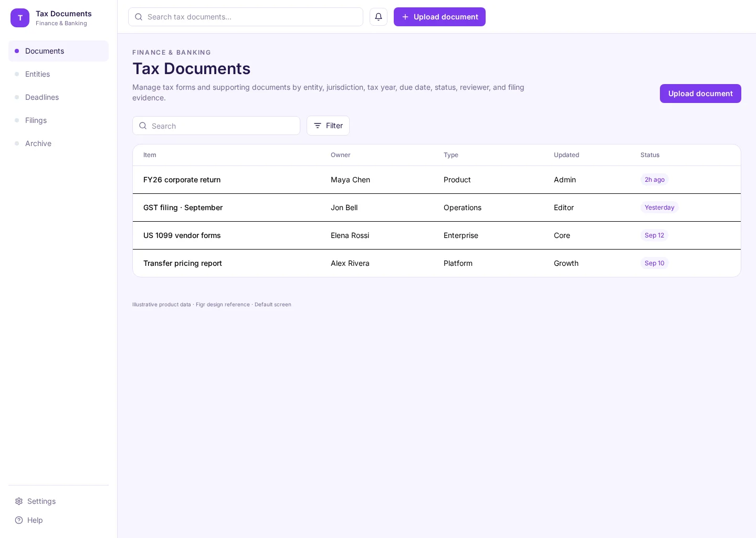Click owner Jon Bell
The image size is (756, 538).
[344, 208]
